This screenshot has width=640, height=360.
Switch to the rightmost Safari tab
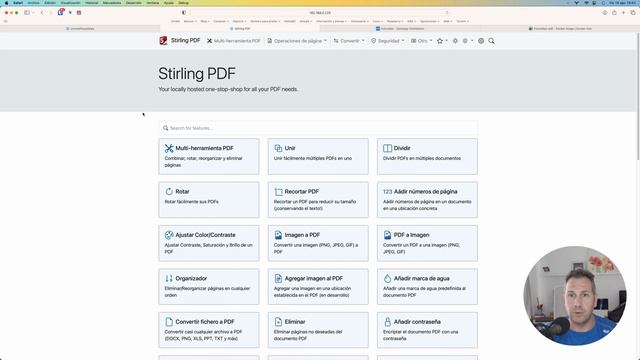click(560, 29)
